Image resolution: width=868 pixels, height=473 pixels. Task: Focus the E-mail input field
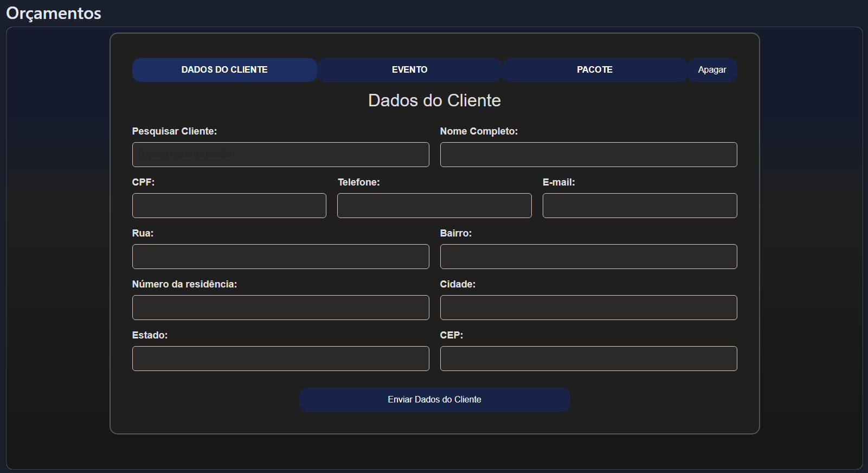640,206
